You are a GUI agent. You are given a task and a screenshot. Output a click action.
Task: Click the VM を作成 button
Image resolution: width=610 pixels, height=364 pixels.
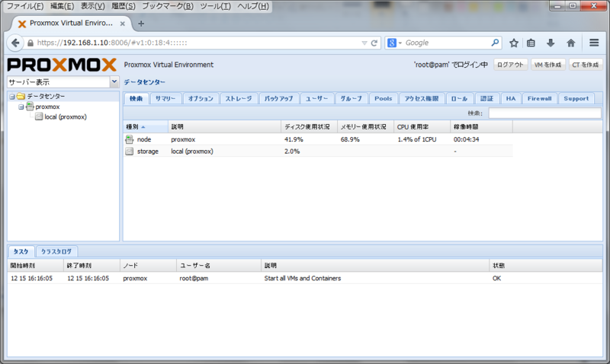click(547, 65)
